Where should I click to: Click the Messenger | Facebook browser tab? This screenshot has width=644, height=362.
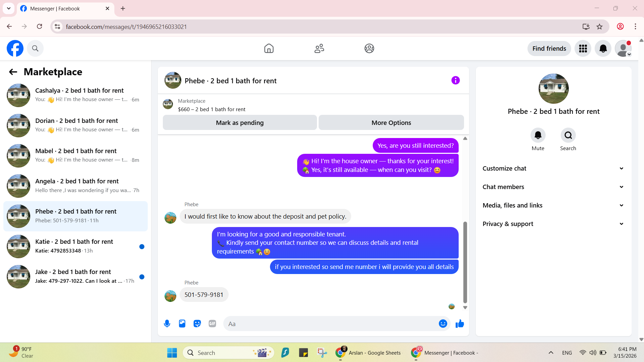coord(65,8)
